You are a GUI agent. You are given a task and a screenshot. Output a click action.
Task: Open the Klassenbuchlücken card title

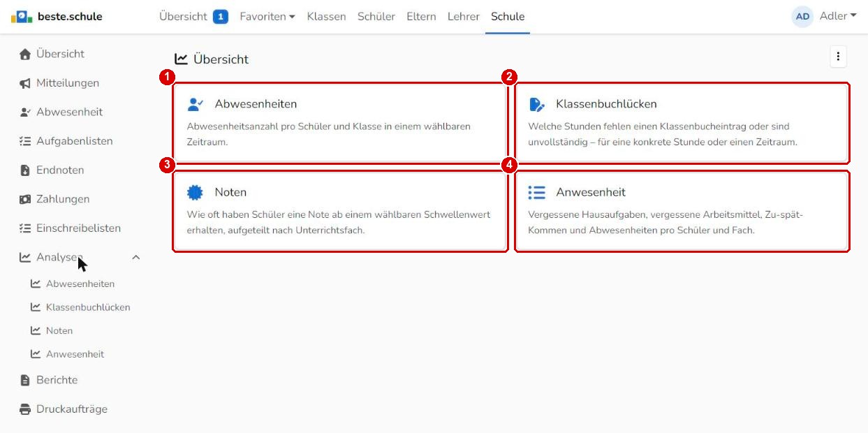(x=606, y=104)
